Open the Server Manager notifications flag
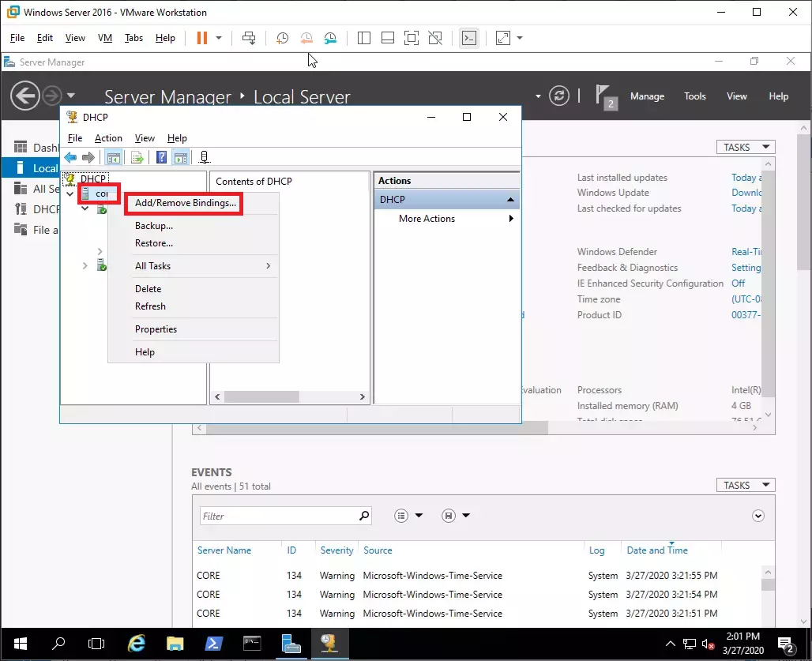Screen dimensions: 812x661 pos(606,97)
